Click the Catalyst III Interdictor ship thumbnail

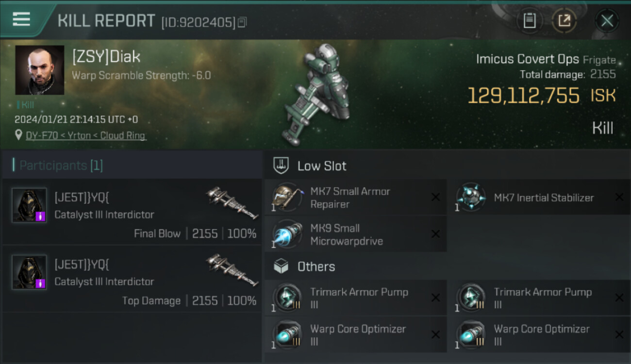pyautogui.click(x=232, y=203)
